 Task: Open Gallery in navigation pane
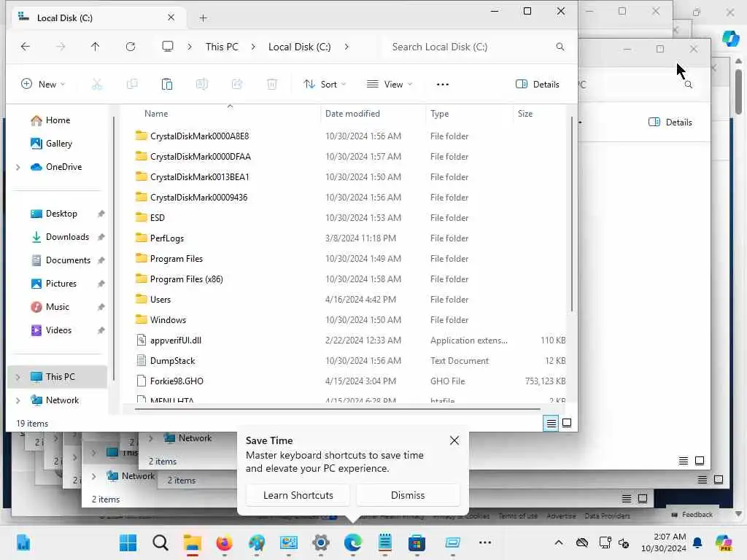tap(58, 144)
